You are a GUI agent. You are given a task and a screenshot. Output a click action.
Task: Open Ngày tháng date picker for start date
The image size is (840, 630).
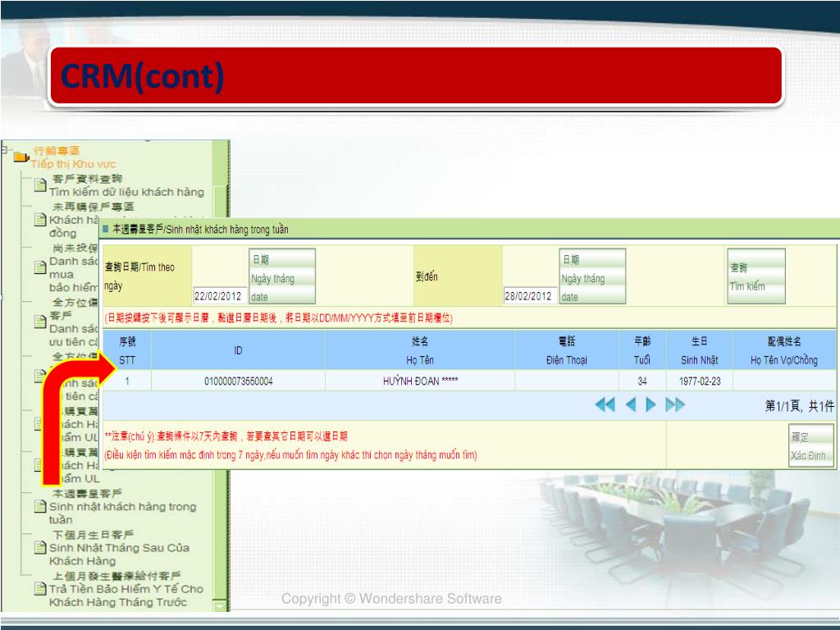pos(282,276)
